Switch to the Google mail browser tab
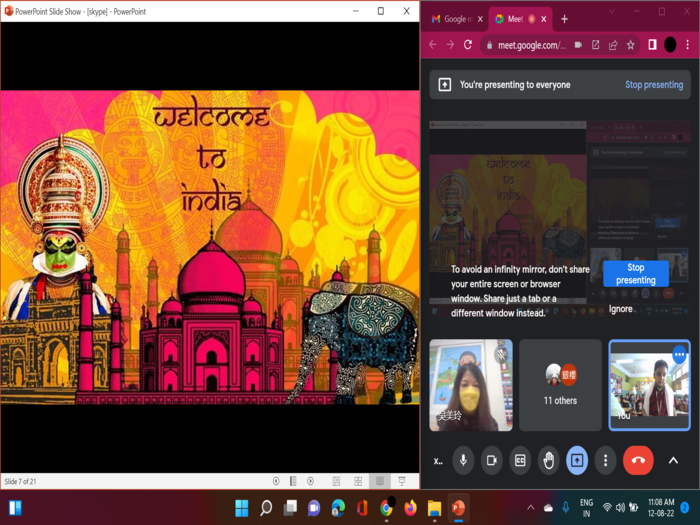This screenshot has width=700, height=525. point(452,19)
